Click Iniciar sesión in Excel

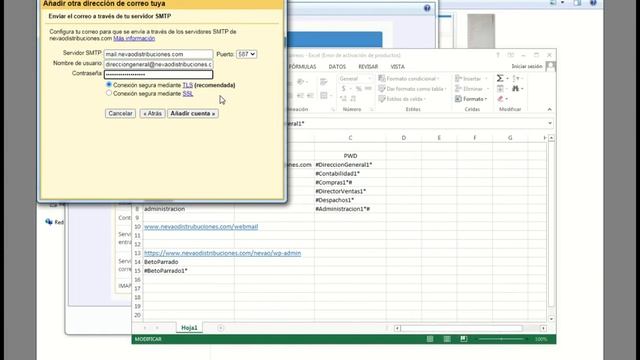[527, 66]
